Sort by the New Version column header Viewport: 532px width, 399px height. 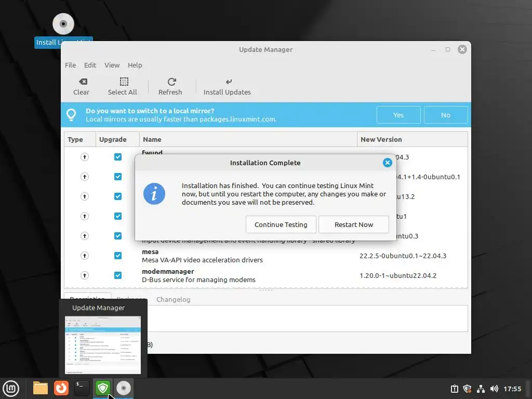pos(412,139)
